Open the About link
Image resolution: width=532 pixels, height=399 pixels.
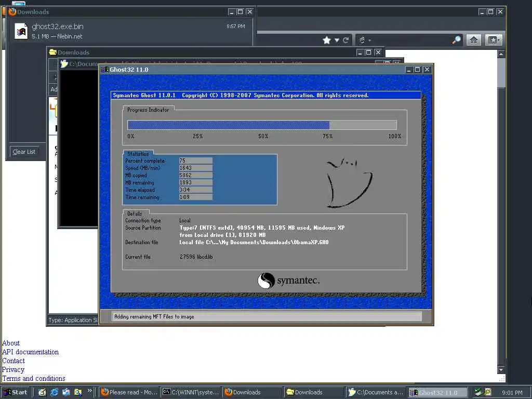[x=11, y=343]
